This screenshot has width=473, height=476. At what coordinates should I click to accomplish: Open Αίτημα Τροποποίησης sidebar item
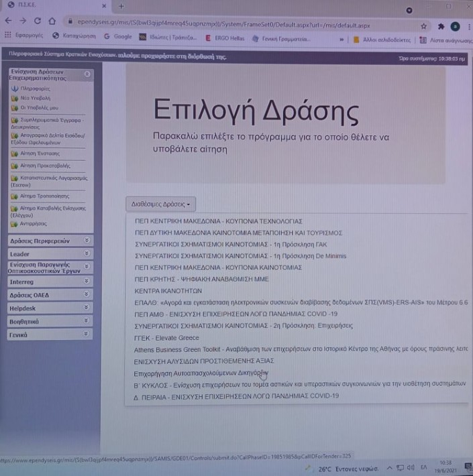[40, 196]
